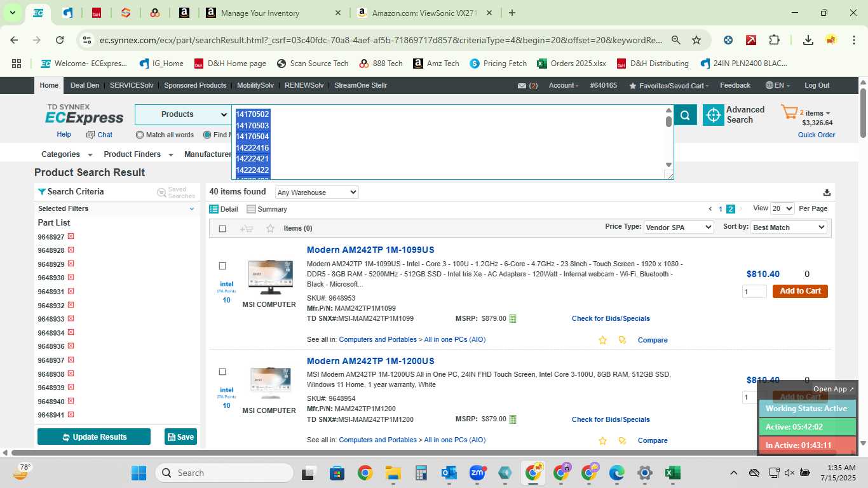The image size is (868, 488).
Task: Open the Any Warehouse dropdown
Action: pyautogui.click(x=316, y=193)
